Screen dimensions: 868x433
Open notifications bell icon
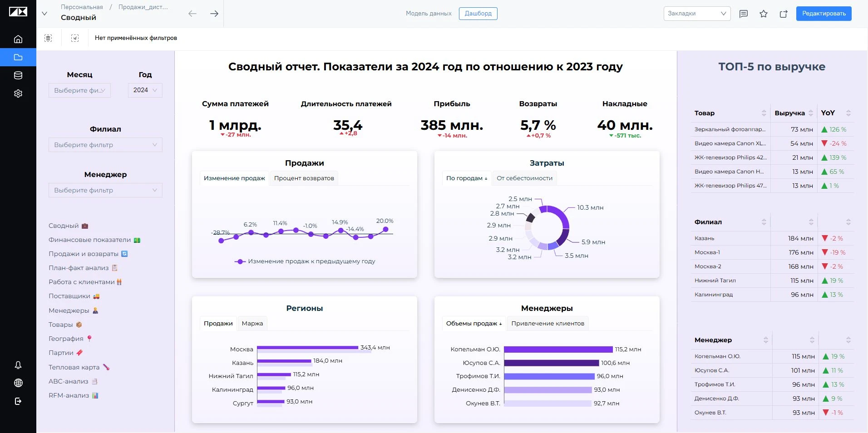[18, 365]
